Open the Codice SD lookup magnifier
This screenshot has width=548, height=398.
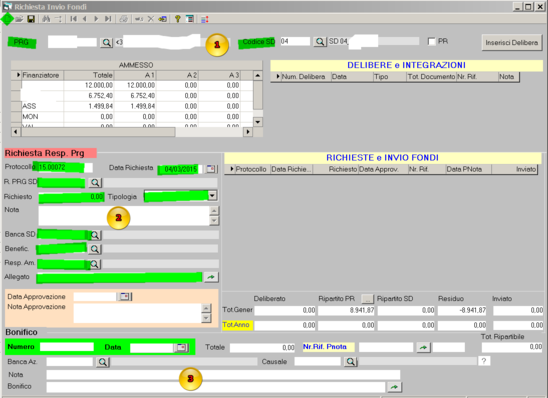[319, 42]
